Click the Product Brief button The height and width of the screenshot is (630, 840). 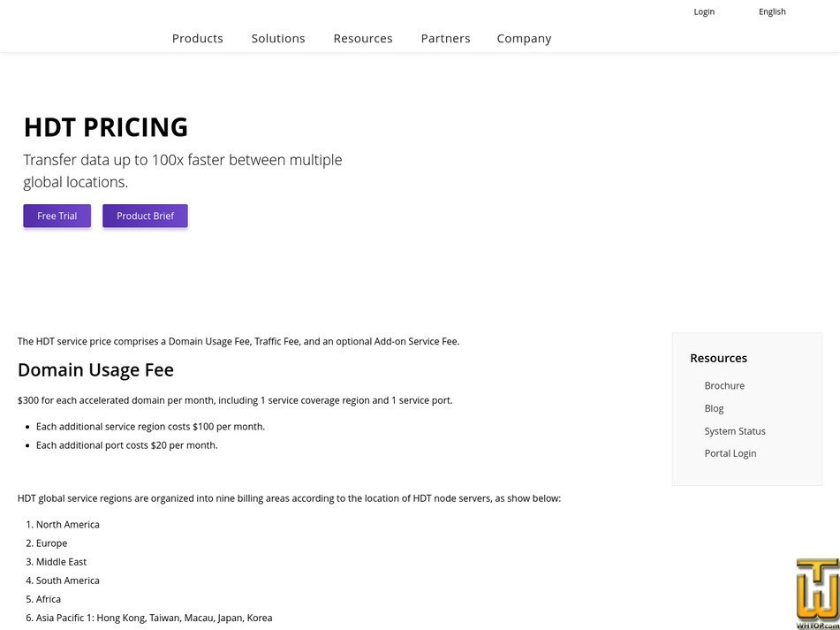[145, 216]
